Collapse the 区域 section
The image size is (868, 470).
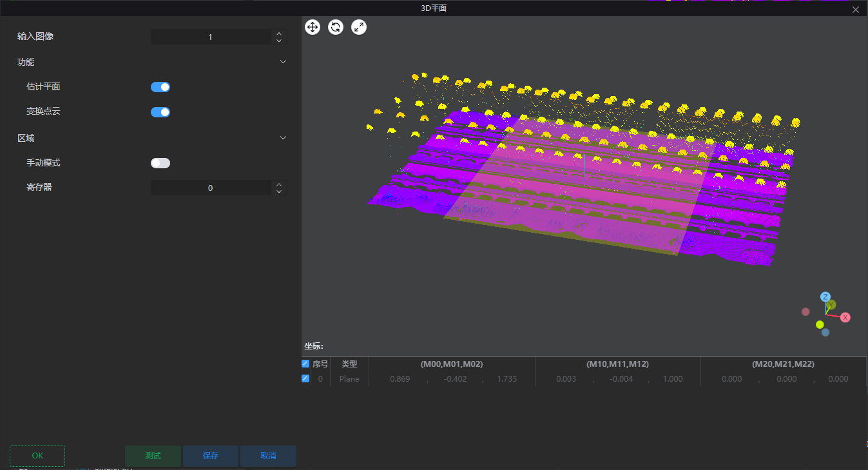coord(283,137)
